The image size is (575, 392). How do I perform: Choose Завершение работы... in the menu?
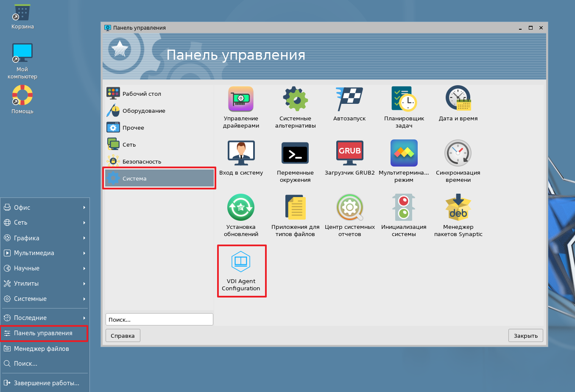tap(46, 383)
